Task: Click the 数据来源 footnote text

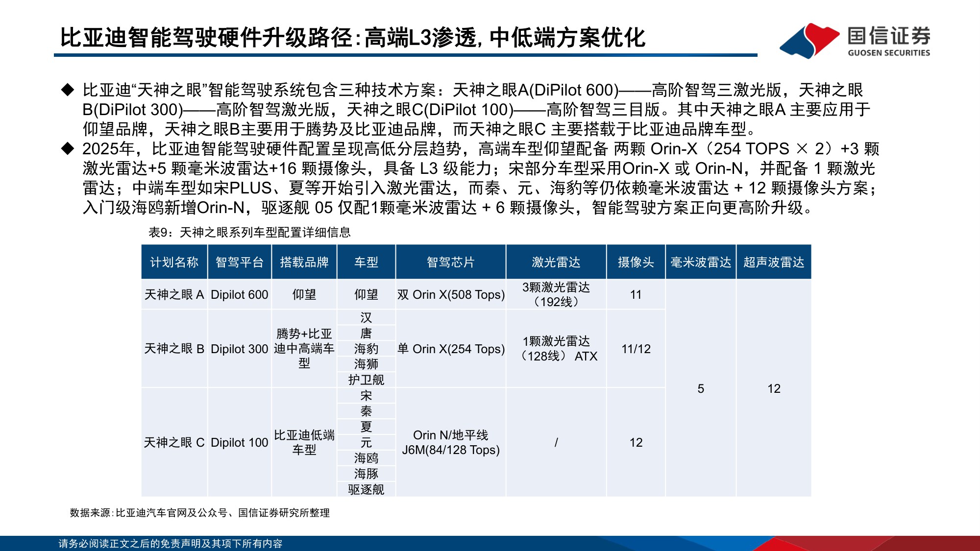Action: (x=201, y=514)
